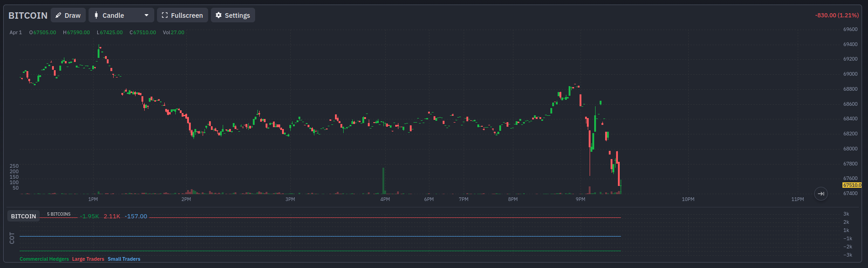Click the 1PM time axis label

point(93,199)
